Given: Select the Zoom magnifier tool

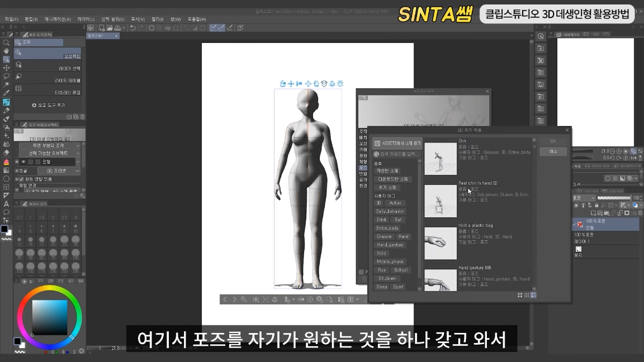Looking at the screenshot, I should tap(6, 42).
